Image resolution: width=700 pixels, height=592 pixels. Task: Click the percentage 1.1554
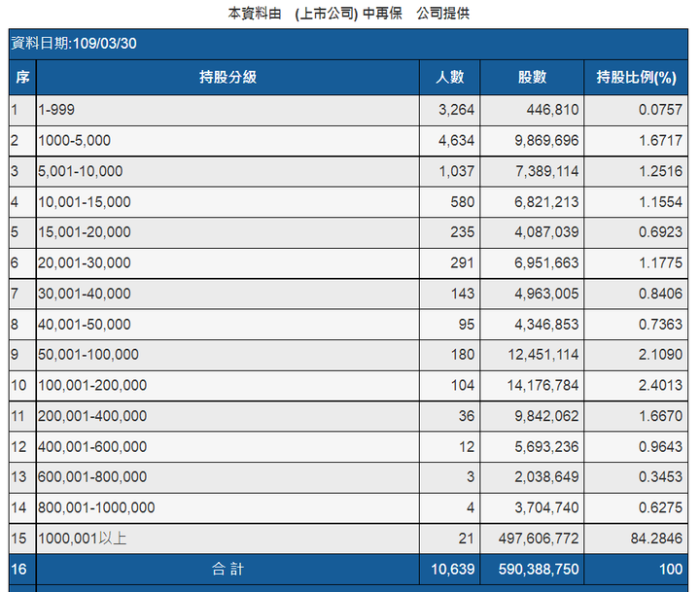(x=660, y=202)
